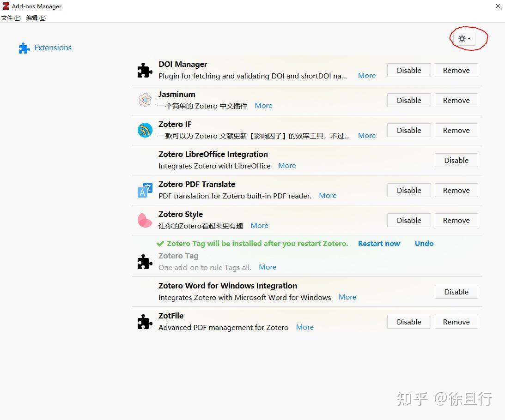This screenshot has width=505, height=420.
Task: Disable the Zotero PDF Translate extension
Action: (x=409, y=190)
